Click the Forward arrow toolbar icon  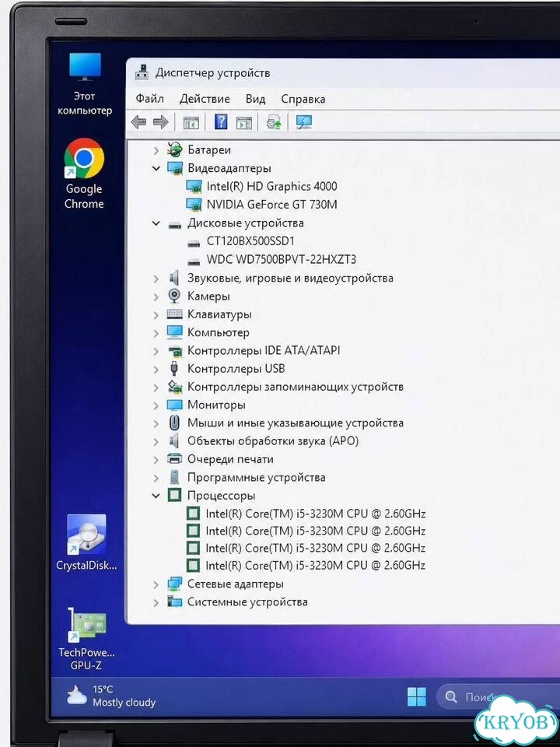coord(160,122)
